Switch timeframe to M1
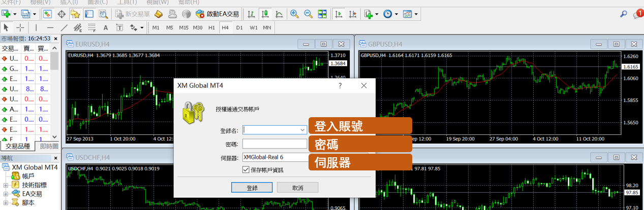 [156, 27]
